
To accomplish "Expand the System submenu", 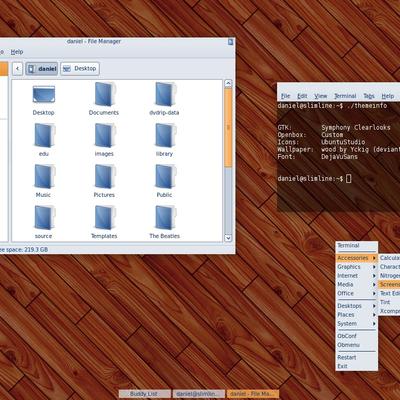I will point(356,324).
